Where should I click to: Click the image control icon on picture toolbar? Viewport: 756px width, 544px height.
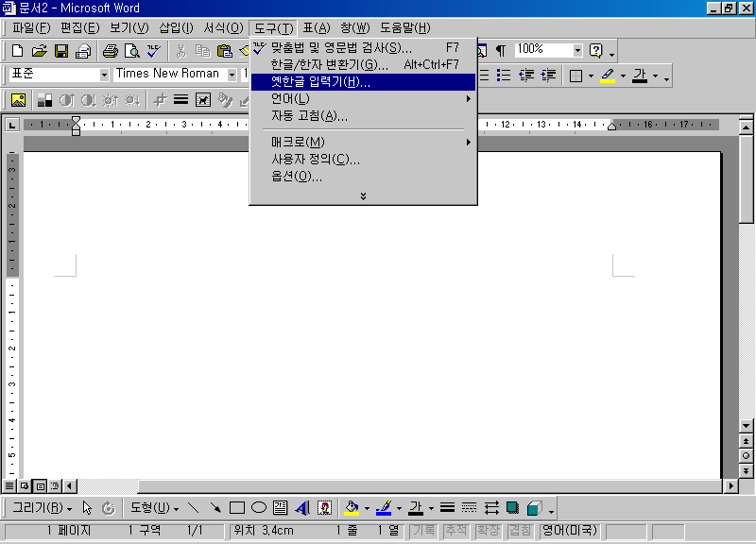click(44, 100)
